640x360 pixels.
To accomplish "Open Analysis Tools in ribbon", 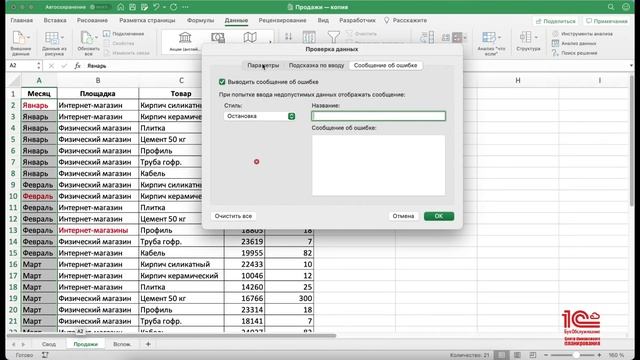I will pyautogui.click(x=582, y=34).
